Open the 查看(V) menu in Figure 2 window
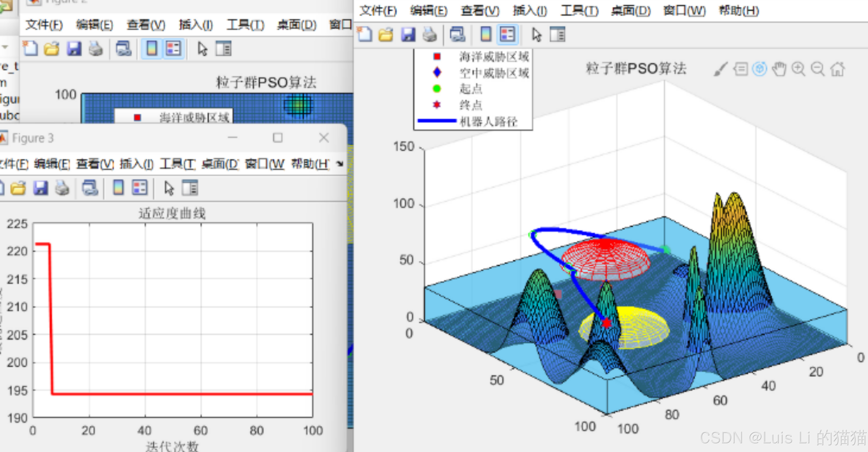868x452 pixels. (x=146, y=25)
